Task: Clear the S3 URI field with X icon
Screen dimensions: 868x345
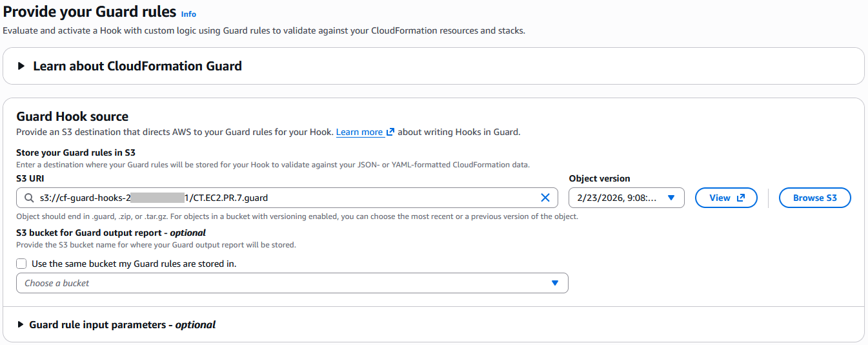Action: pos(545,198)
